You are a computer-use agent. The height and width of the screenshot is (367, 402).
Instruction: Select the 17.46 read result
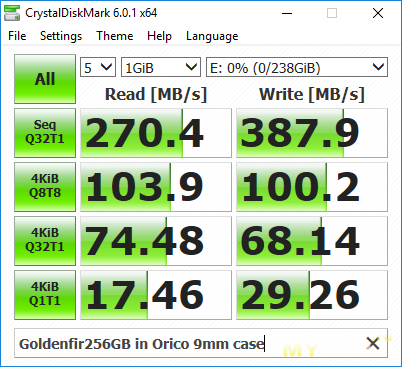coord(156,295)
